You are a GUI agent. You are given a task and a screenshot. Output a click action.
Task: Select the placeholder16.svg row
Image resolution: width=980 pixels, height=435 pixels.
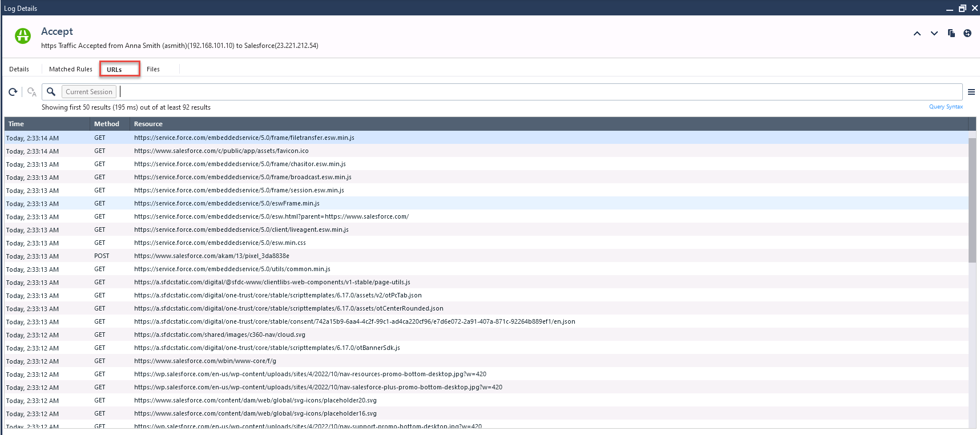[486, 413]
